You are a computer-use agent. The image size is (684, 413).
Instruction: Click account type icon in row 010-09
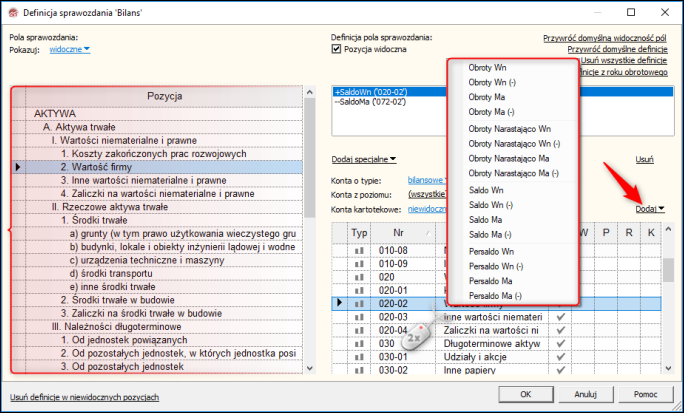359,264
